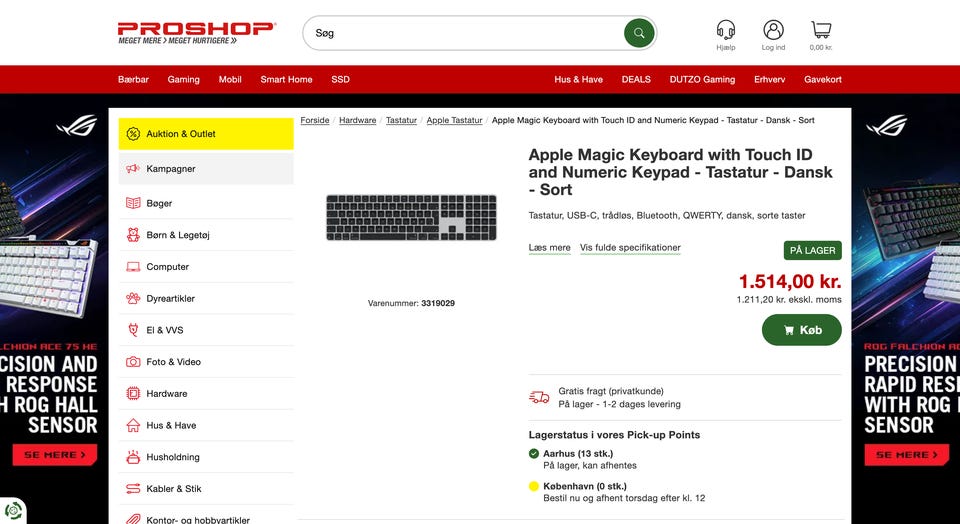Viewport: 960px width, 524px height.
Task: Click Vis fulde specifikationer link
Action: [x=630, y=248]
